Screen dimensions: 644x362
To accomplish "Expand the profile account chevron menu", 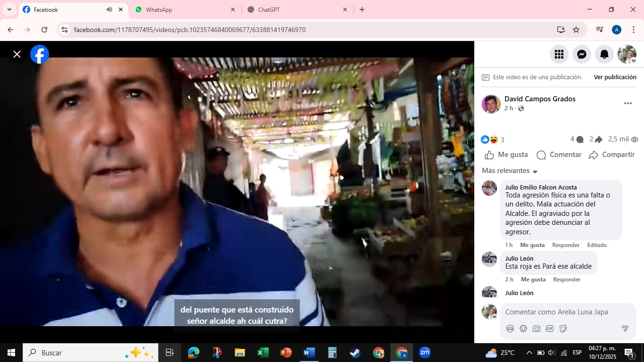I will (x=633, y=60).
